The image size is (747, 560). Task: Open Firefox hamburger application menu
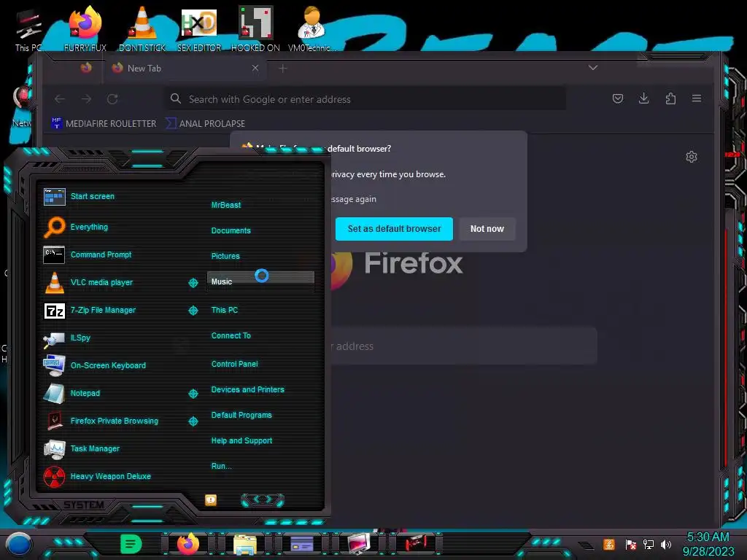697,98
